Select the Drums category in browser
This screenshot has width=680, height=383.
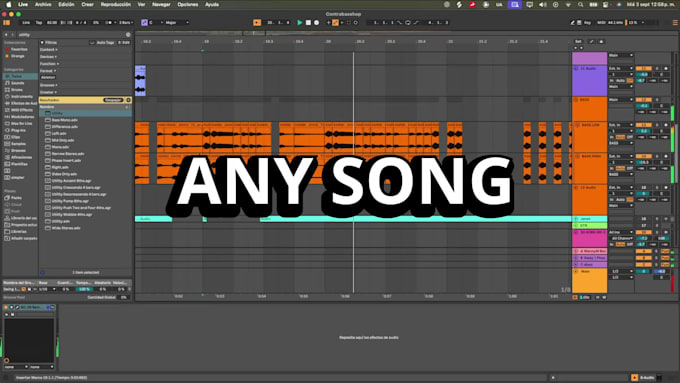[16, 90]
